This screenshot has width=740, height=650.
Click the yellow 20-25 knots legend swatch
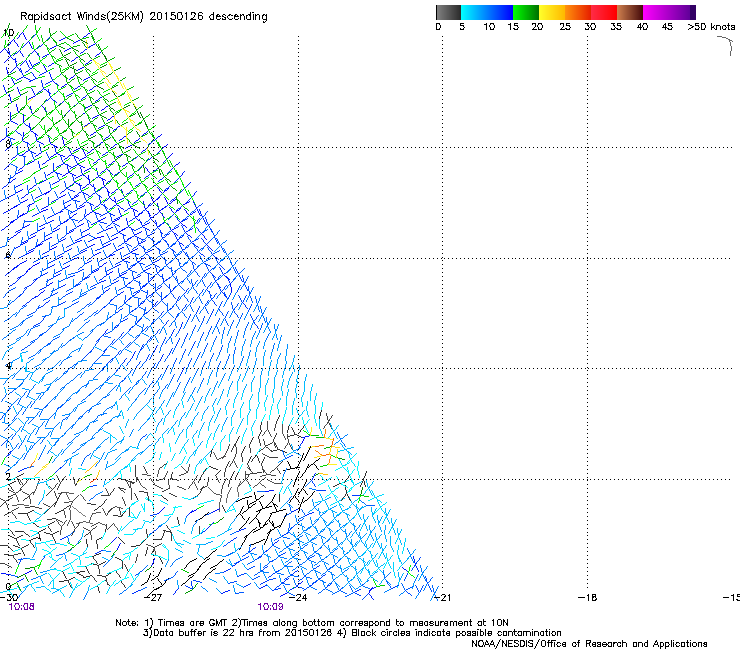point(552,12)
